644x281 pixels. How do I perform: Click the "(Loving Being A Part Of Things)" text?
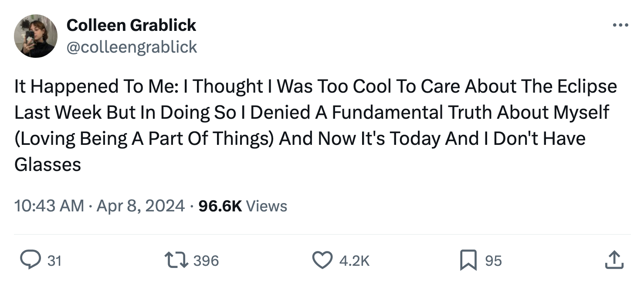144,139
